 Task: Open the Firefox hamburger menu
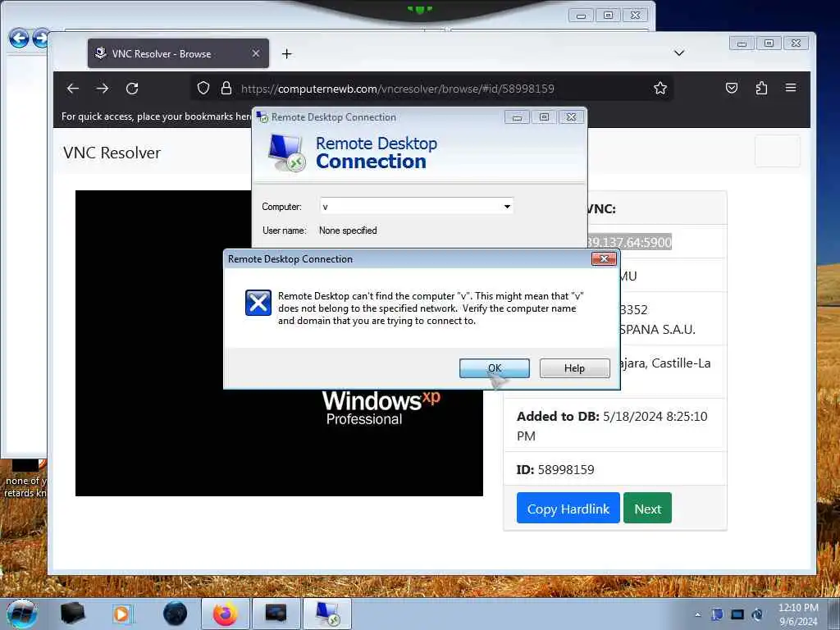tap(791, 87)
